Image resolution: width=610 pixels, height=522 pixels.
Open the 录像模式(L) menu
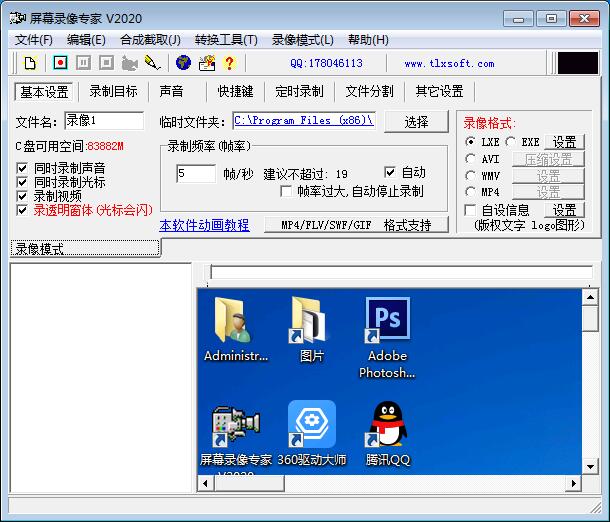pos(303,40)
